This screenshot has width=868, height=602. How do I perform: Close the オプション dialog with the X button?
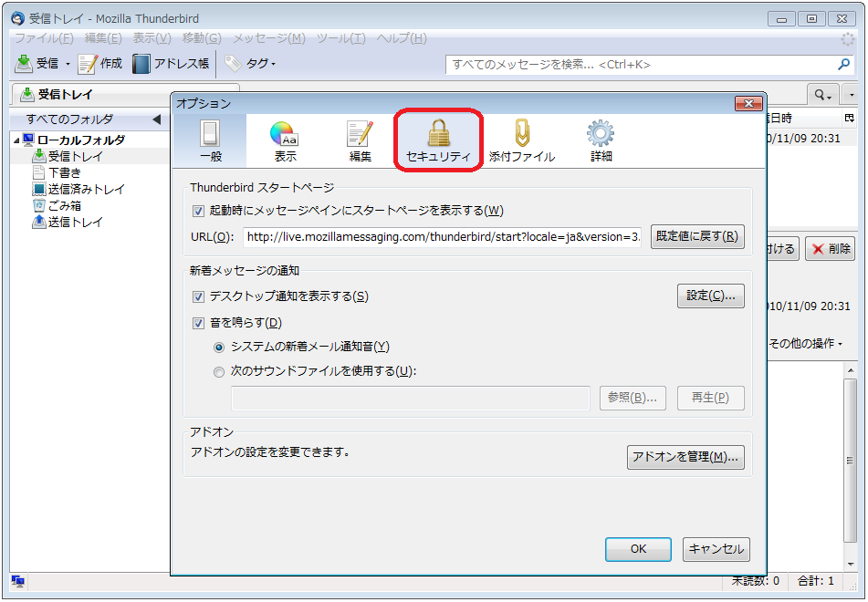tap(748, 103)
